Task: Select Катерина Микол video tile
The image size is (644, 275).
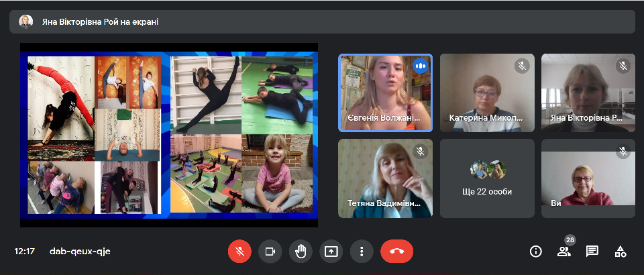Action: pyautogui.click(x=487, y=93)
